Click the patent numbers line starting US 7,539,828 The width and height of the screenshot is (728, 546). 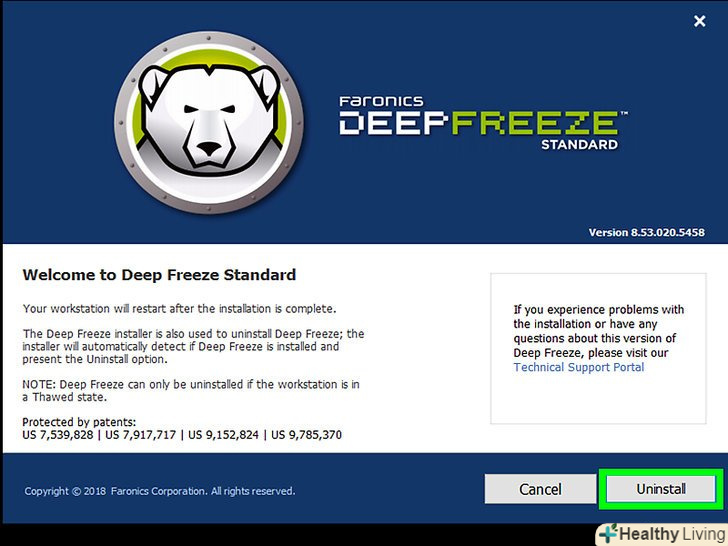[x=182, y=435]
